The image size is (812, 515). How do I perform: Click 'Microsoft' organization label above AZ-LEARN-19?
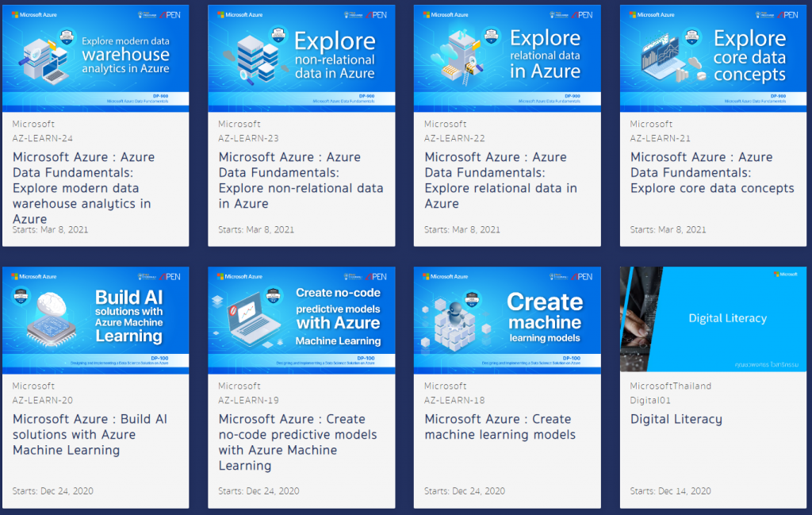click(239, 386)
